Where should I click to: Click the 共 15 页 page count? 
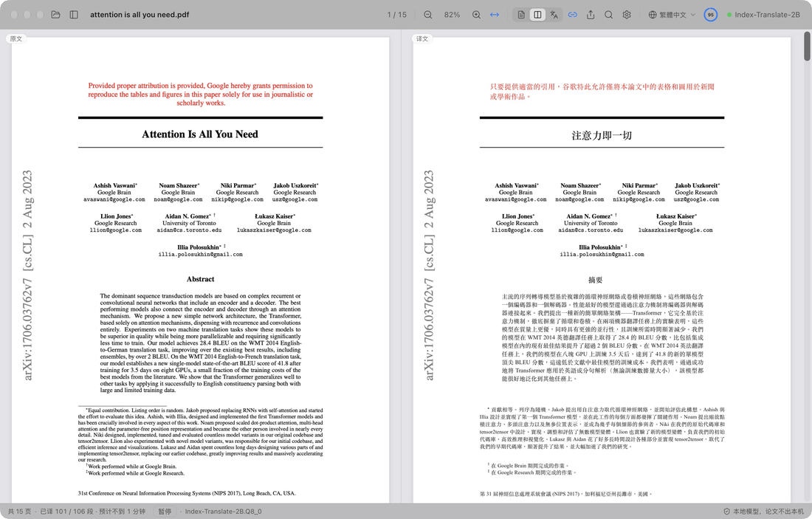pos(20,511)
